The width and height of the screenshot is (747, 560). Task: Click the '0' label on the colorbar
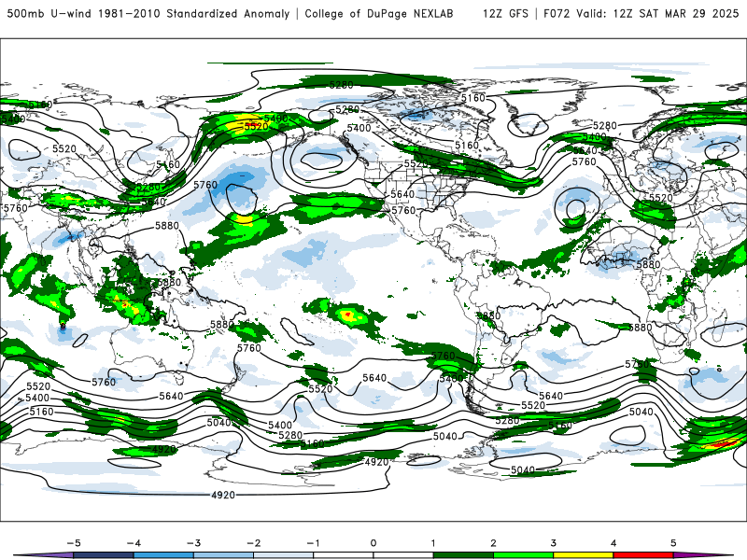[373, 543]
